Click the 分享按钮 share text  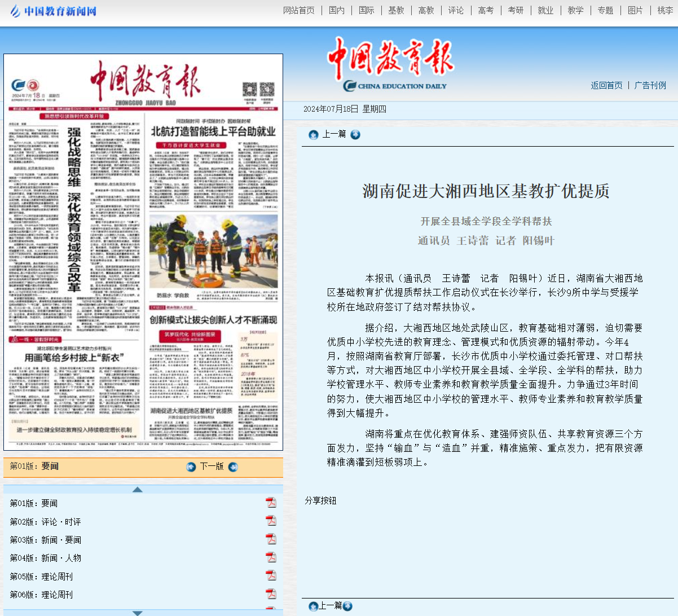(320, 500)
